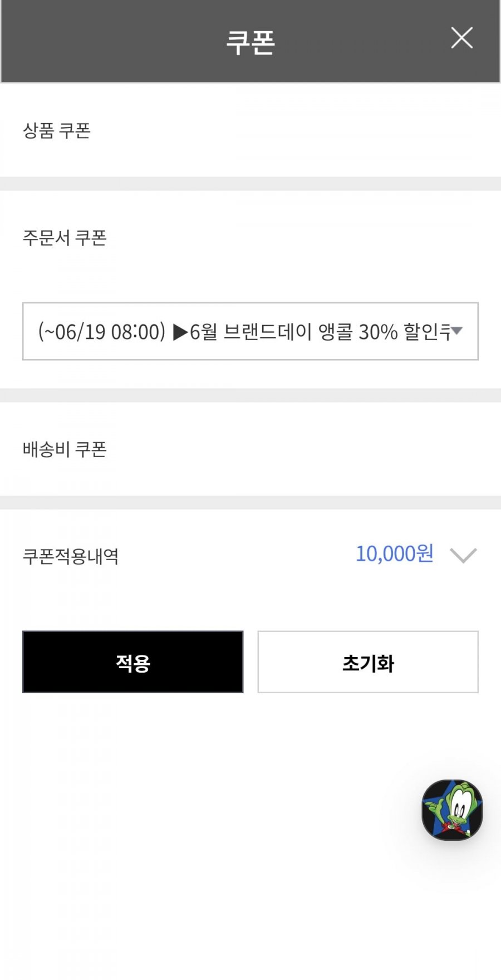Expand 쿠폰적용내역 with the chevron arrow
This screenshot has height=980, width=501.
pyautogui.click(x=463, y=555)
